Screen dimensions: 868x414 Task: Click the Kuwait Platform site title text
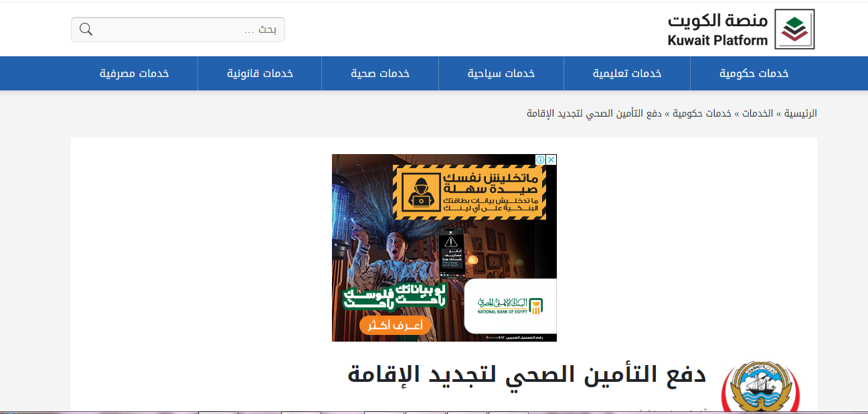[x=717, y=30]
